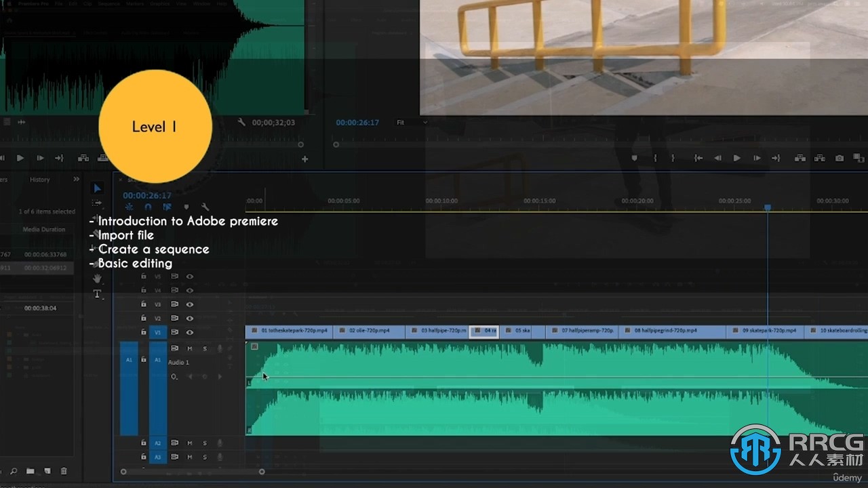Open Timeline Display Settings wrench
This screenshot has width=868, height=488.
pyautogui.click(x=205, y=207)
